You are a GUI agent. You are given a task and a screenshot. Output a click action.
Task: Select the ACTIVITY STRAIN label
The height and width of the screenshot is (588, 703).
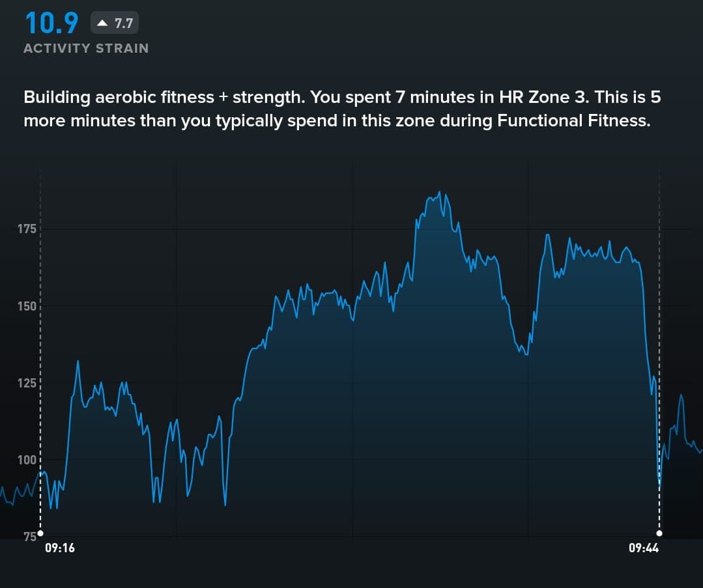click(86, 48)
